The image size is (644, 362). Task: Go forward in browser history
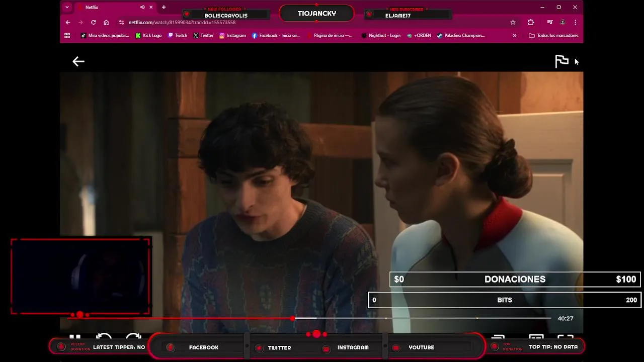[80, 23]
